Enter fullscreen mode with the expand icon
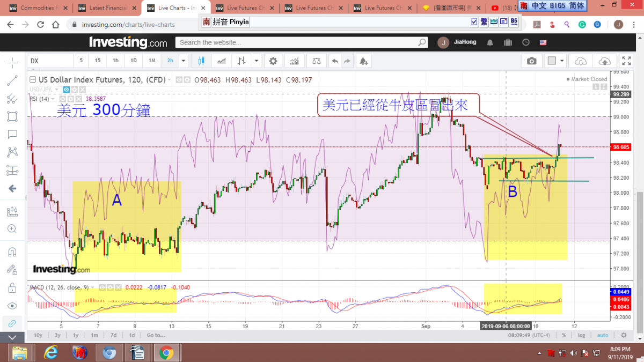This screenshot has height=362, width=644. coord(626,61)
